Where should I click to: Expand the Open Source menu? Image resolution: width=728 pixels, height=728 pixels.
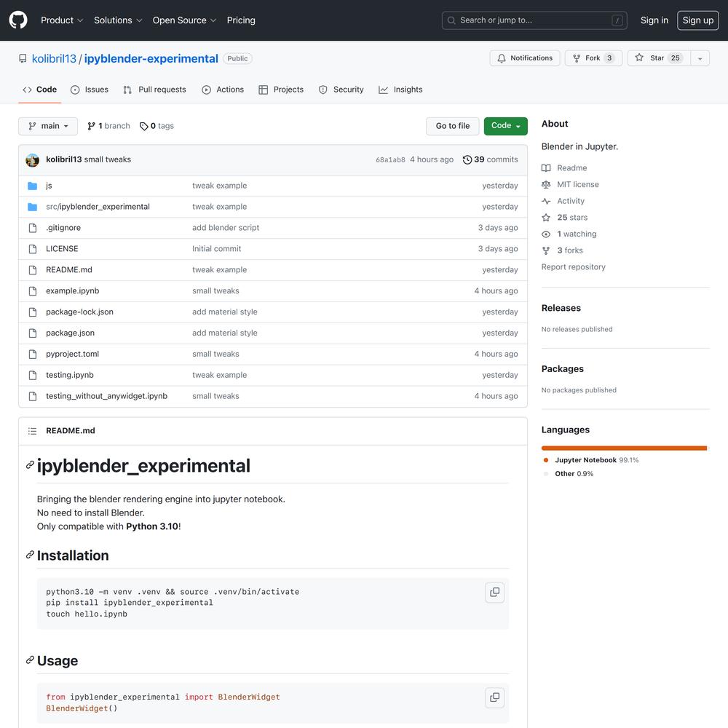click(x=184, y=20)
